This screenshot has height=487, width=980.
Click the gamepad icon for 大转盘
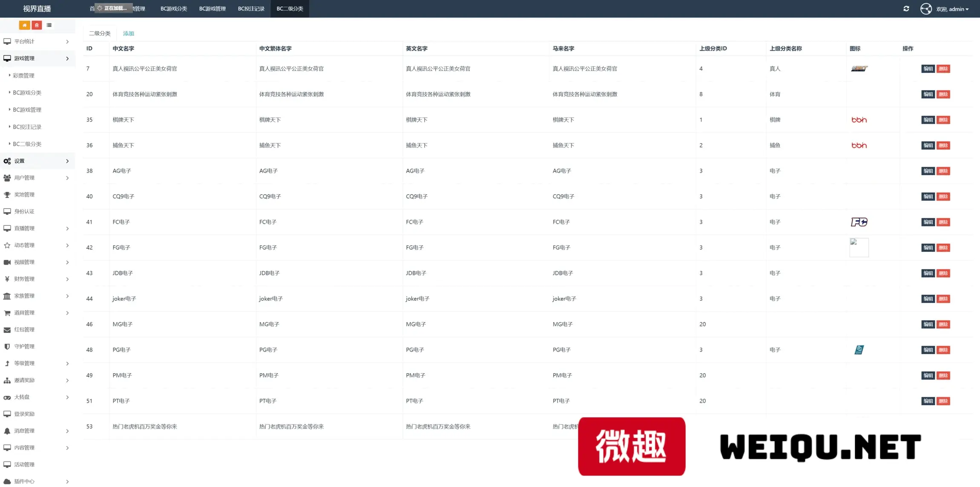7,397
